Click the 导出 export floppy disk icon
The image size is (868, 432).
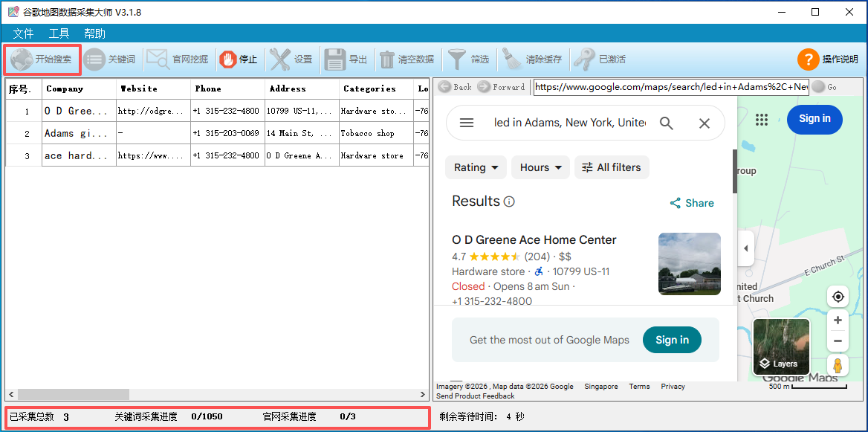(x=335, y=59)
